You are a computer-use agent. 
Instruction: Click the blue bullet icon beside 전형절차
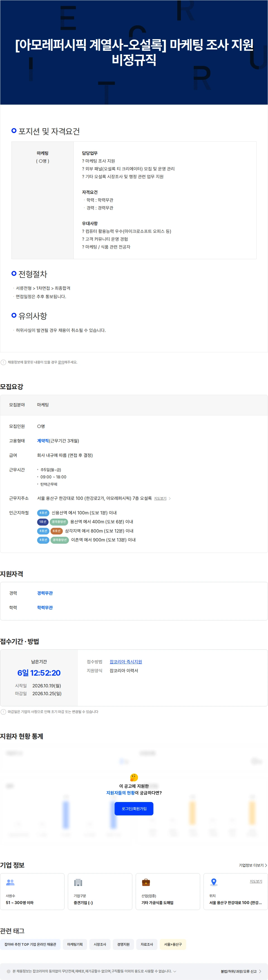click(x=14, y=273)
